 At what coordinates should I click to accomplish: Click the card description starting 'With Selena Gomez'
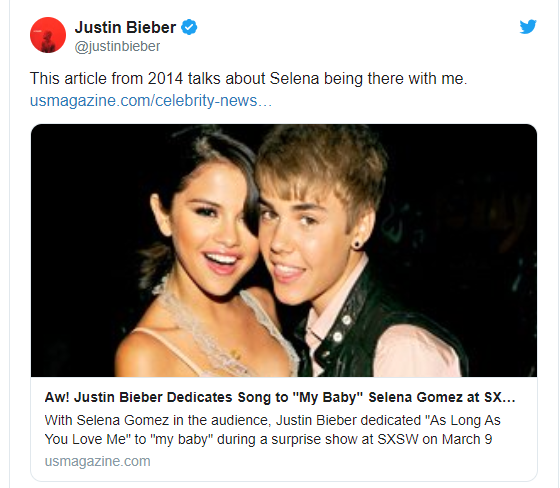(272, 430)
